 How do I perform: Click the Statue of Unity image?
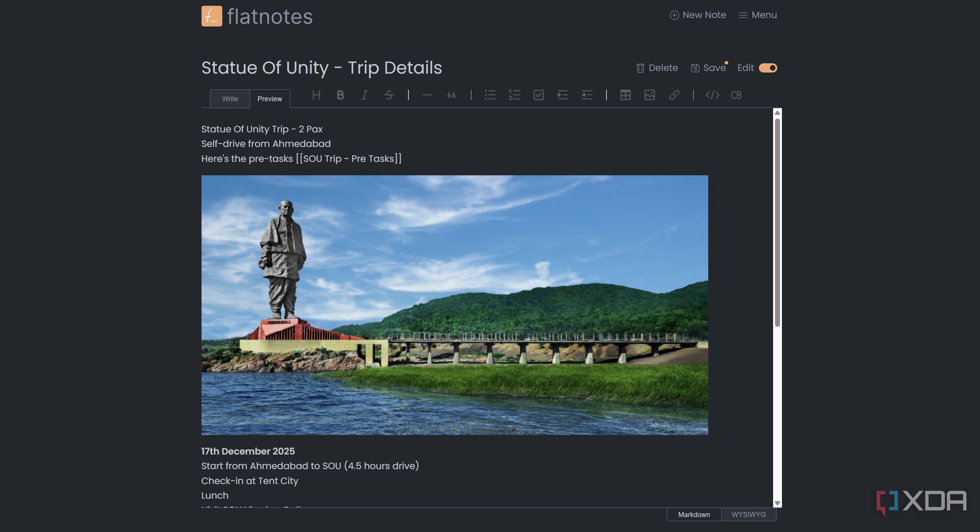click(454, 305)
